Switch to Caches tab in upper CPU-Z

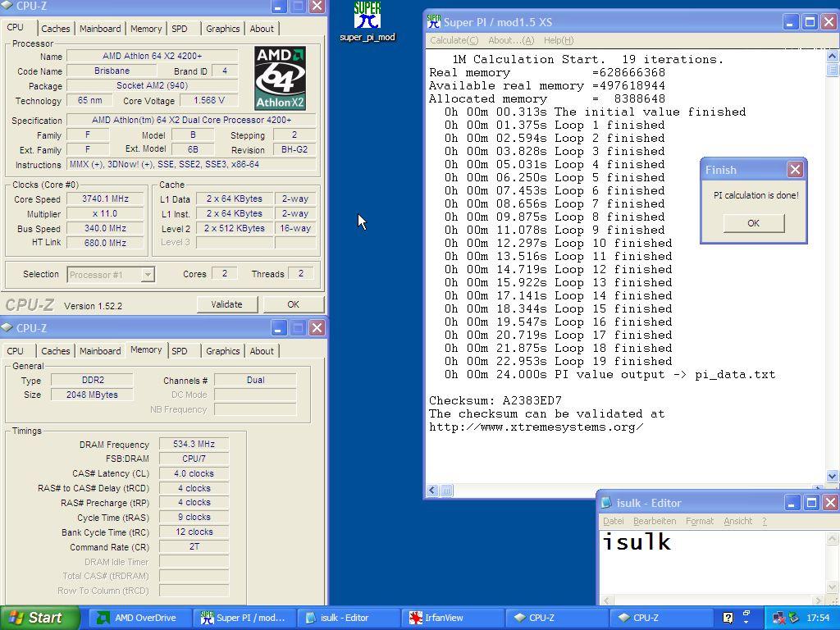click(x=56, y=29)
